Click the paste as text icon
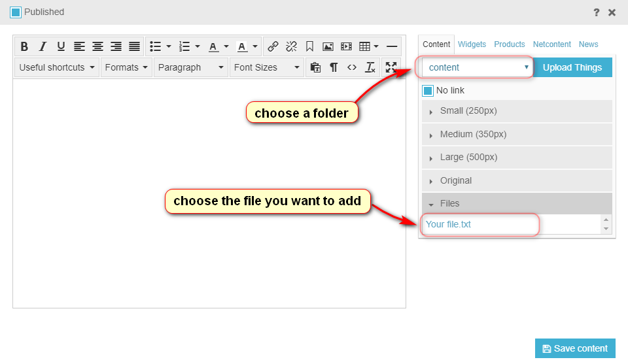This screenshot has width=628, height=364. (315, 67)
